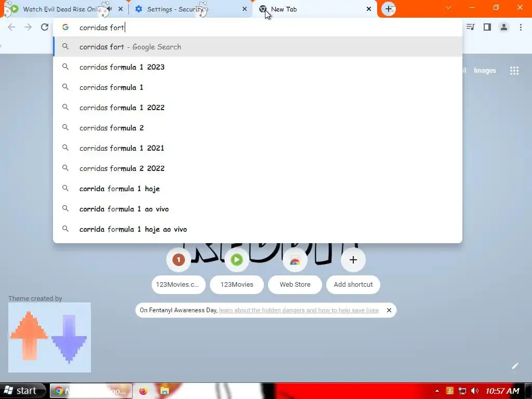
Task: Click the Web Store label
Action: (295, 285)
